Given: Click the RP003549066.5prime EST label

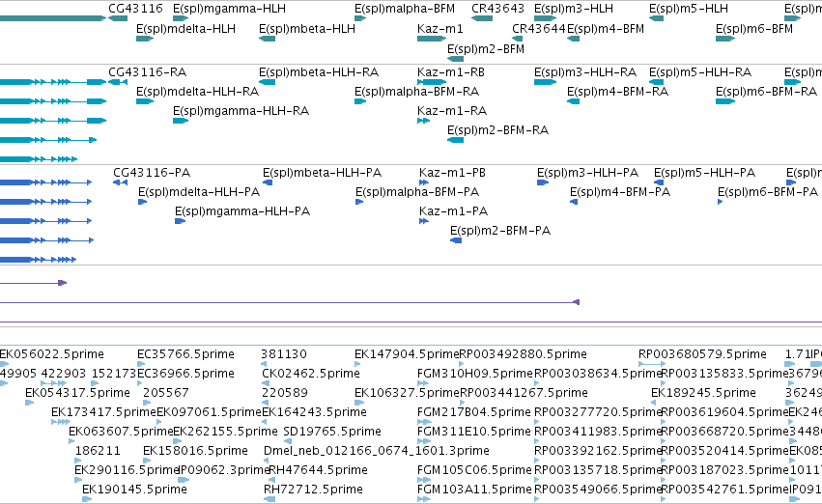Looking at the screenshot, I should (598, 490).
